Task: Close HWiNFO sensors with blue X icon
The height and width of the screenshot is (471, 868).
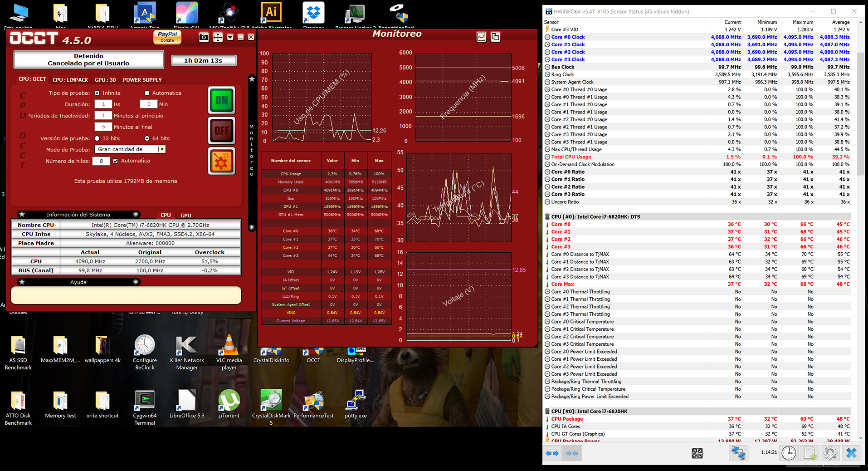Action: 851,453
